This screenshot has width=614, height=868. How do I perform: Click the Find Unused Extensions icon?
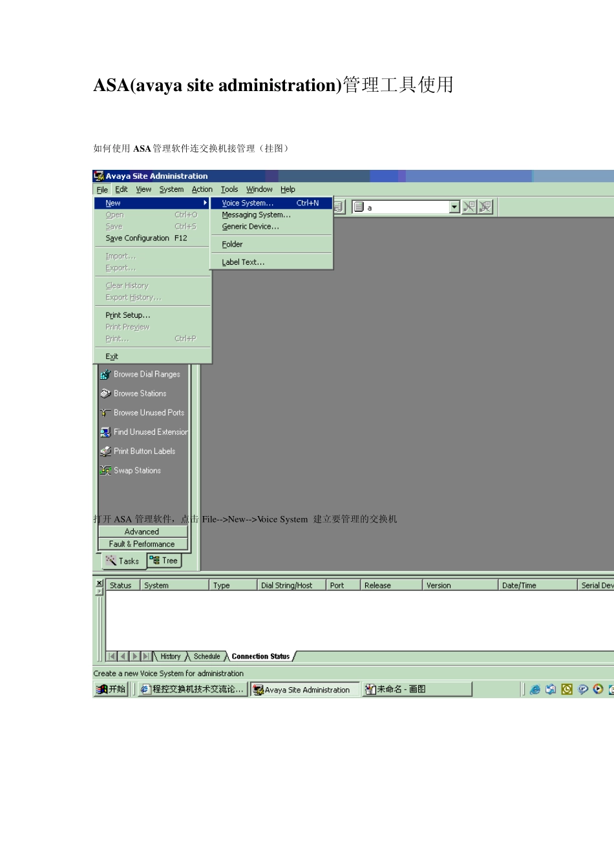pos(105,432)
